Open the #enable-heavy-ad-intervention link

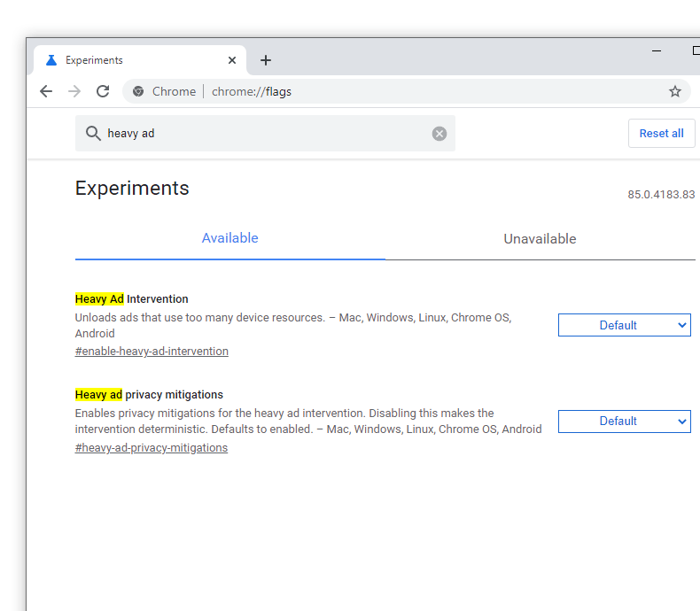pyautogui.click(x=152, y=352)
